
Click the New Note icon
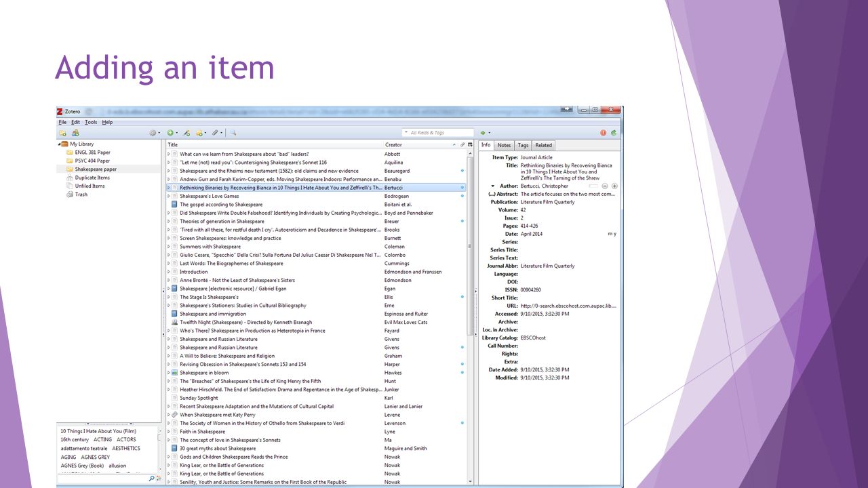pyautogui.click(x=201, y=133)
